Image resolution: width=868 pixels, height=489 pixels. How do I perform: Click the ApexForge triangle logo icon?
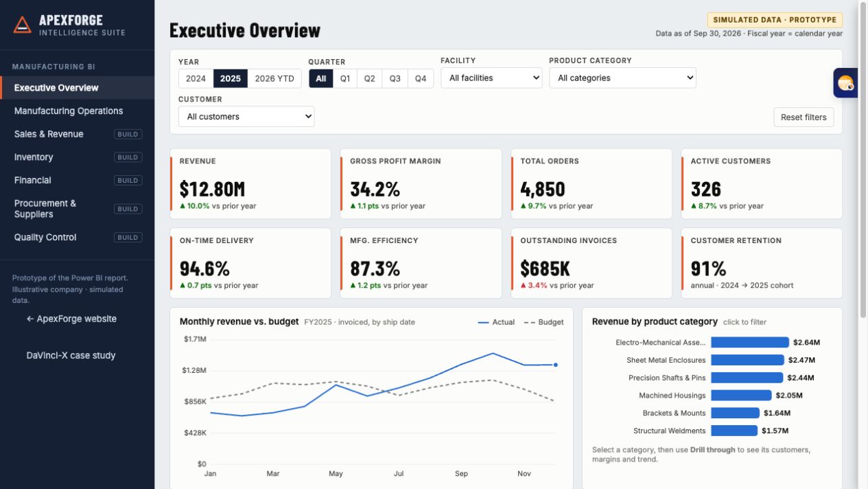pyautogui.click(x=23, y=25)
